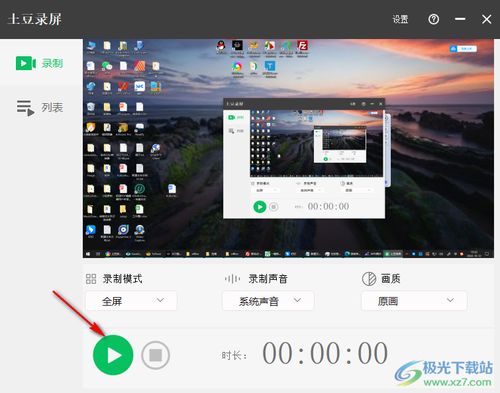The width and height of the screenshot is (500, 393).
Task: Click the sound wave icon next to 录制声音
Action: click(x=232, y=279)
